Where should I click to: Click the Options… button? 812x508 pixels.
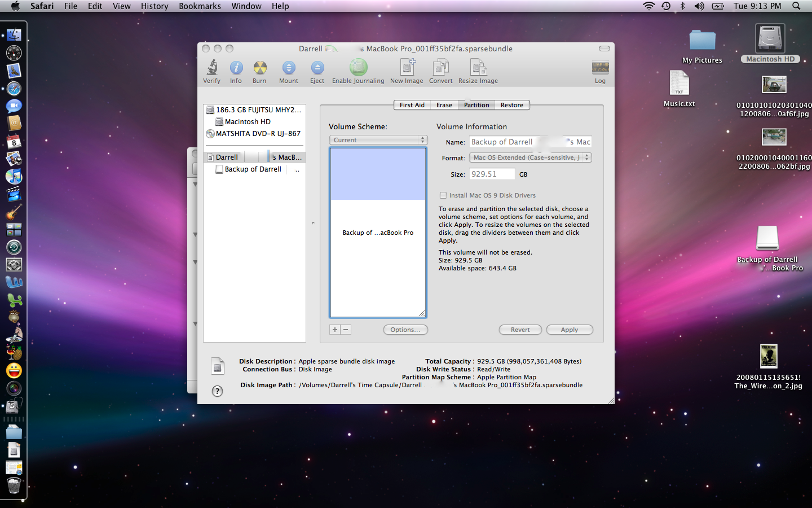405,330
